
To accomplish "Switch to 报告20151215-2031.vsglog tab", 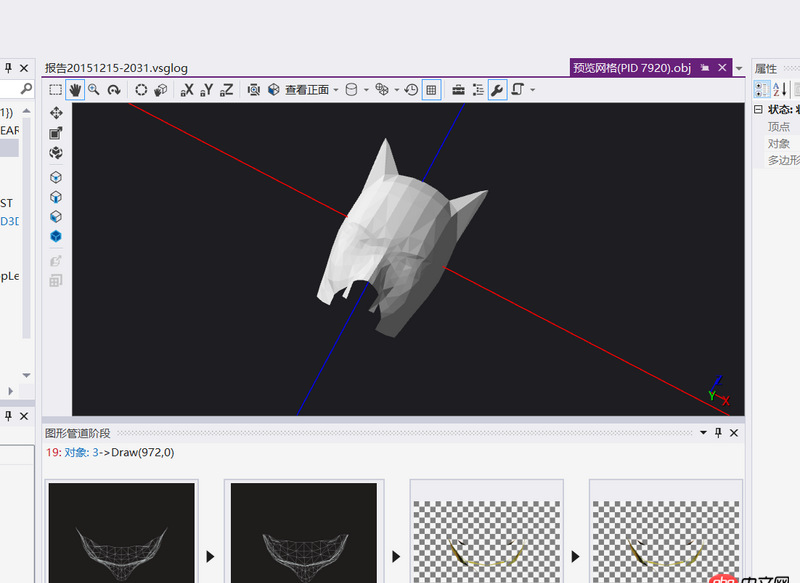I will point(116,68).
